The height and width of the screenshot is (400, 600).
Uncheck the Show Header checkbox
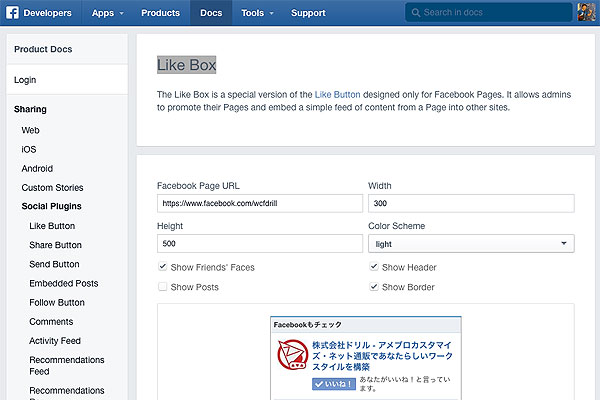pyautogui.click(x=374, y=266)
